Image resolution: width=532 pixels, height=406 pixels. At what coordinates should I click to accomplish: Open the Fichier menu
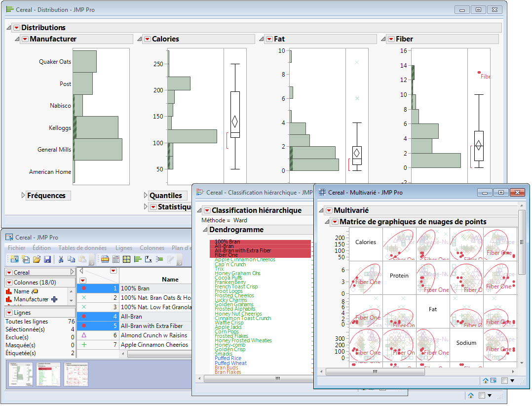pyautogui.click(x=17, y=248)
